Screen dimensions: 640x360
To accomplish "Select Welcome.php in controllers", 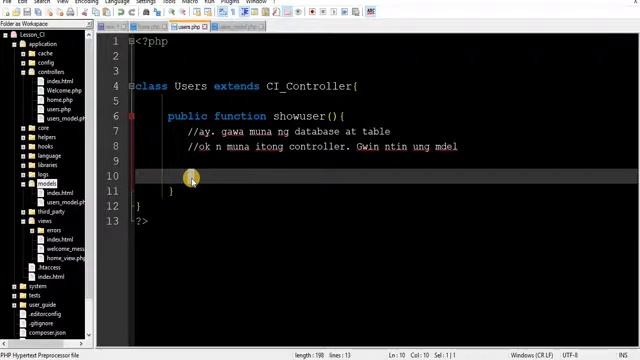I will [x=64, y=91].
